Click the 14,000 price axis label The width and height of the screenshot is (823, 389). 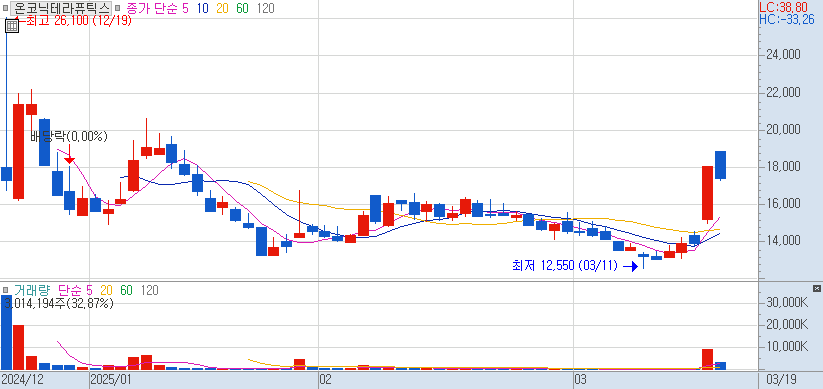point(783,241)
